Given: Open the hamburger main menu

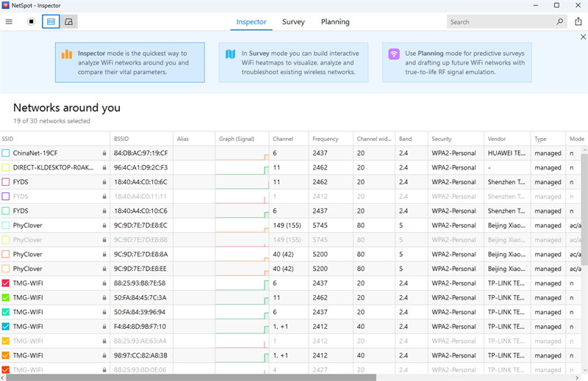Looking at the screenshot, I should point(9,22).
